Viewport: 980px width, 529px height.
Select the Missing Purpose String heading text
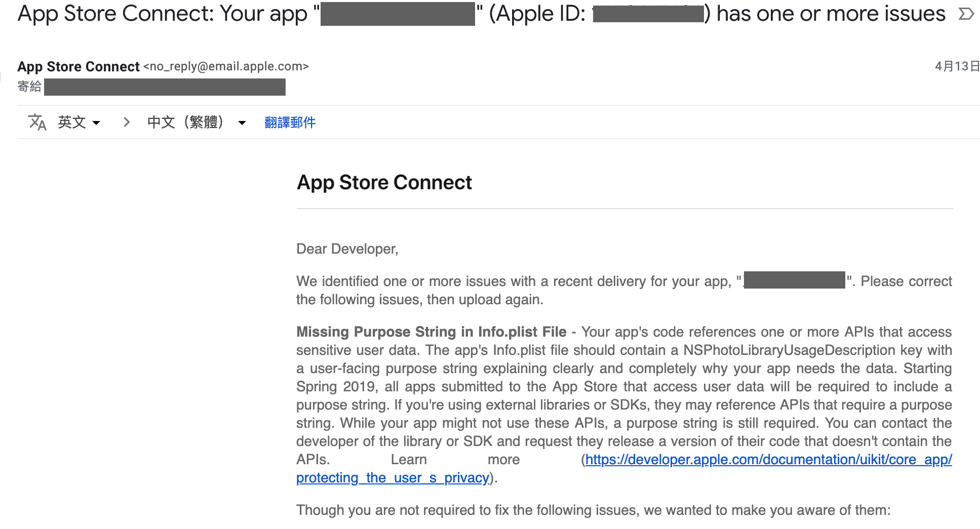point(430,332)
